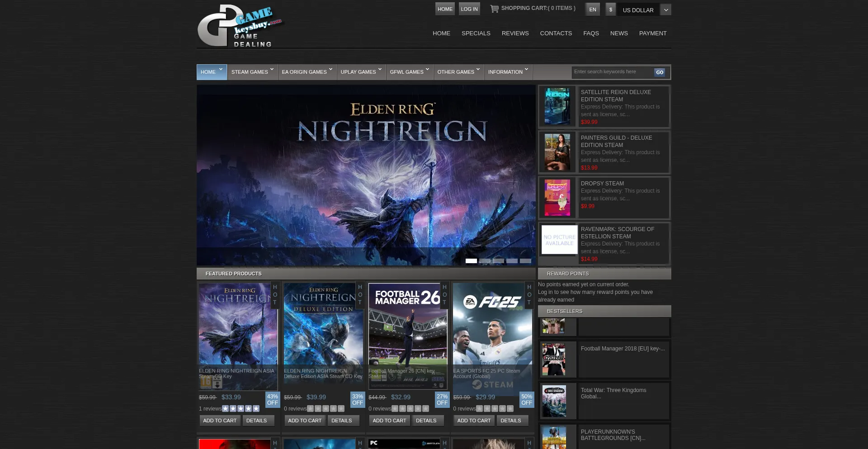868x449 pixels.
Task: Open the shopping cart icon
Action: (495, 9)
